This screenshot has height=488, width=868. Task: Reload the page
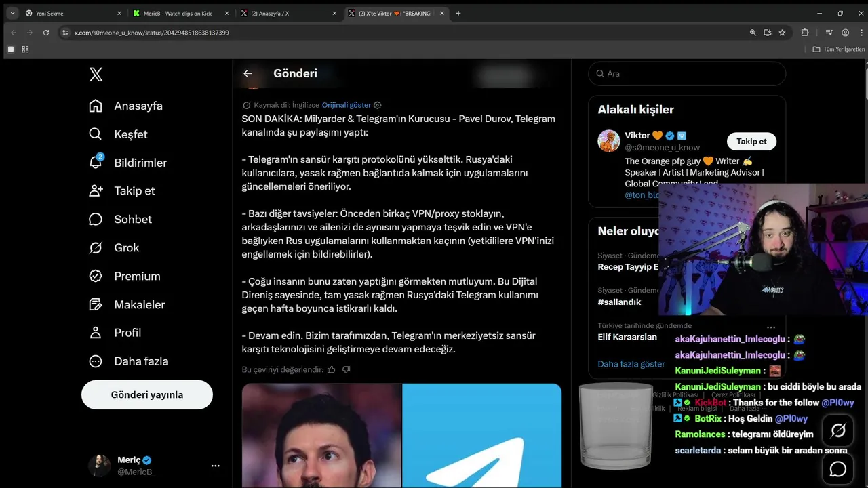pos(46,33)
